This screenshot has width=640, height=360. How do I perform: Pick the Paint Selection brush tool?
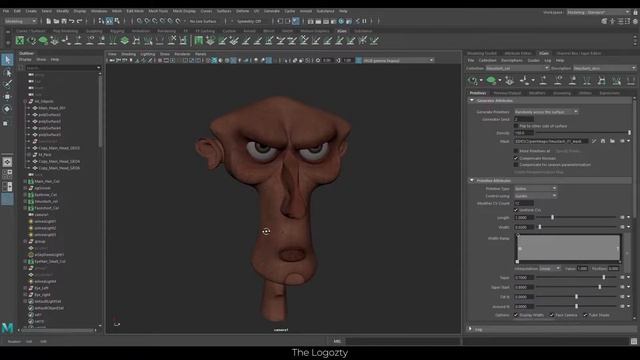pos(7,85)
